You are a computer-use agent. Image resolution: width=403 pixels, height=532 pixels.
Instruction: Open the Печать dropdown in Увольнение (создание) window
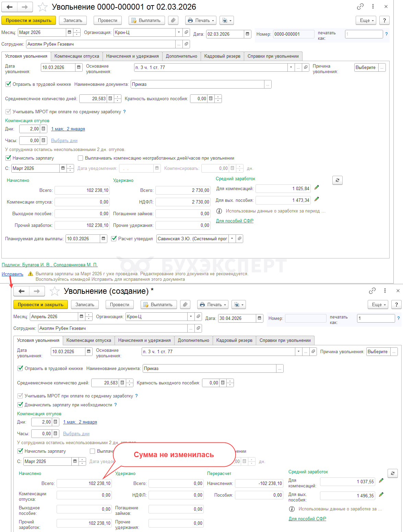213,305
